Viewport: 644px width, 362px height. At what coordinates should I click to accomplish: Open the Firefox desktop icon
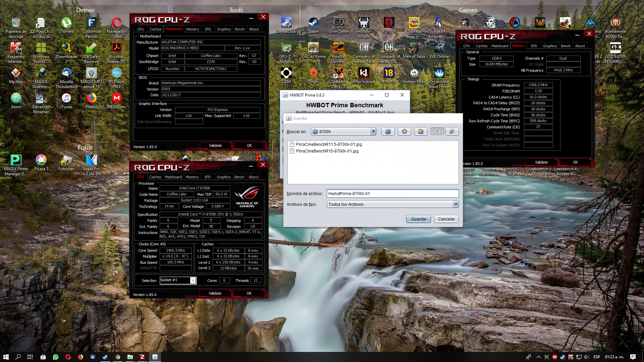pos(91,101)
